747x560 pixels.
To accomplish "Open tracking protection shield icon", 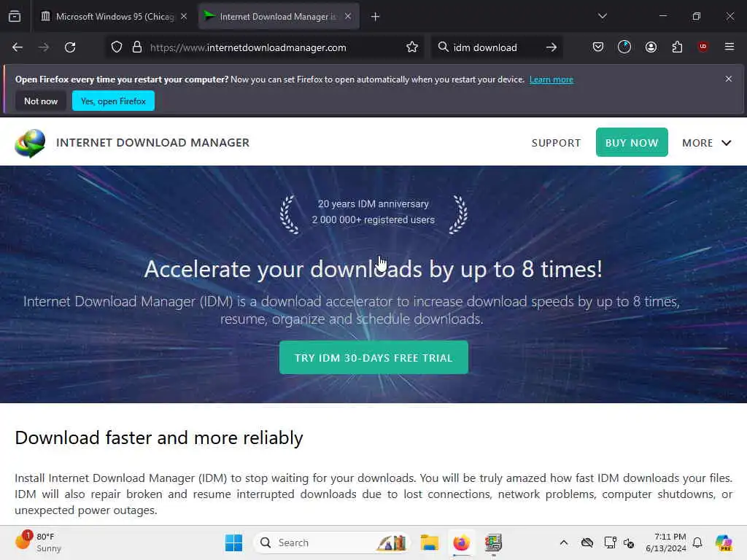I will (x=117, y=47).
